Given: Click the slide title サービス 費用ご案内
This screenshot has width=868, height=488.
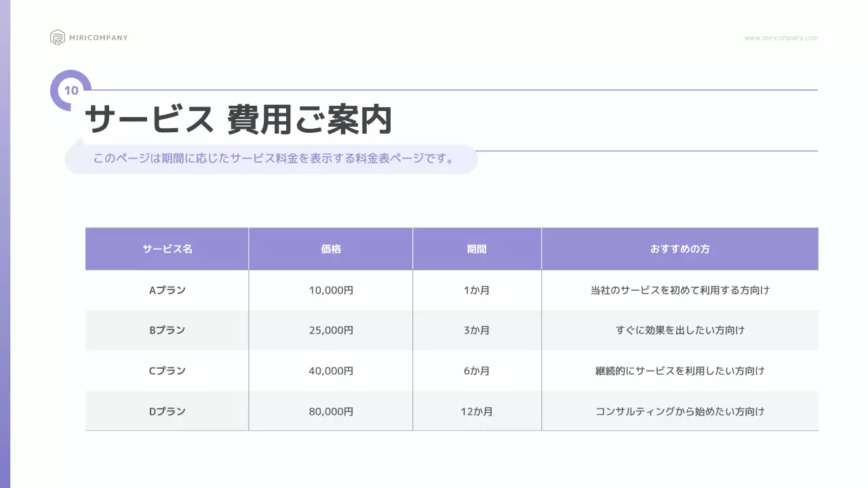Looking at the screenshot, I should click(x=239, y=119).
